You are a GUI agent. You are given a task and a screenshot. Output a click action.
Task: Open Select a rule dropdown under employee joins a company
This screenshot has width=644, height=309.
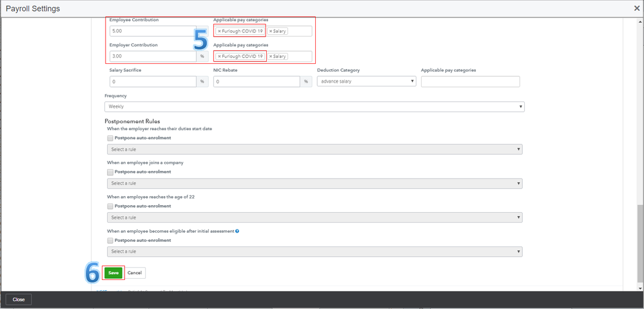pyautogui.click(x=315, y=183)
